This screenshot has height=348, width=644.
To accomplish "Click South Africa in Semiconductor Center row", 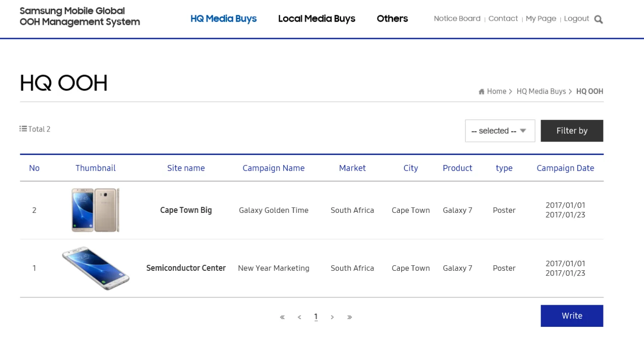I will coord(352,268).
